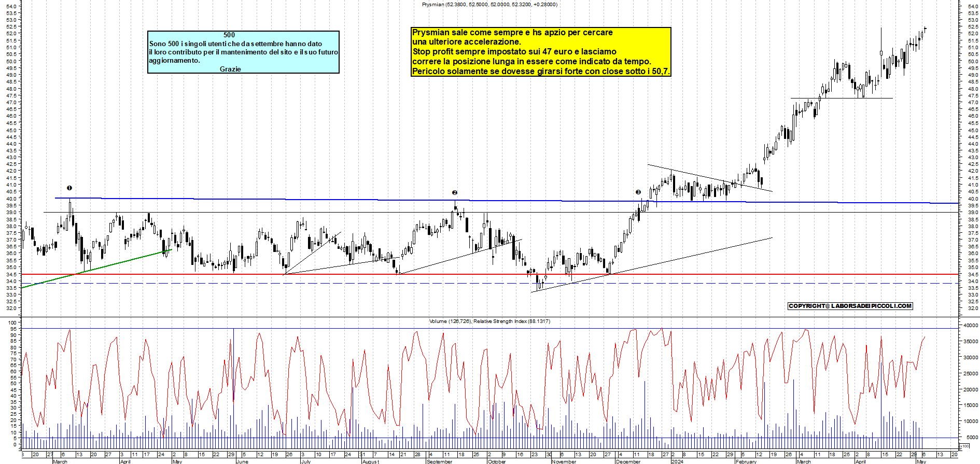Click the tallest blue volume spike before June
The width and height of the screenshot is (980, 464).
[233, 388]
